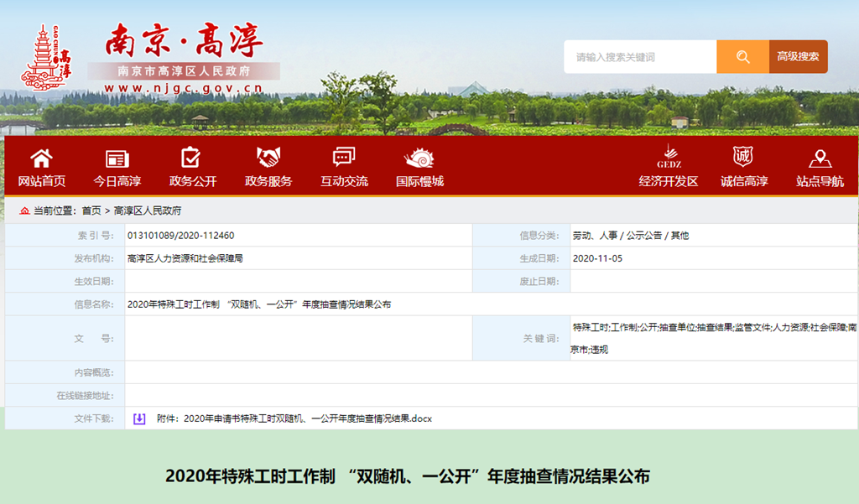Click the purple file download icon

click(x=139, y=418)
